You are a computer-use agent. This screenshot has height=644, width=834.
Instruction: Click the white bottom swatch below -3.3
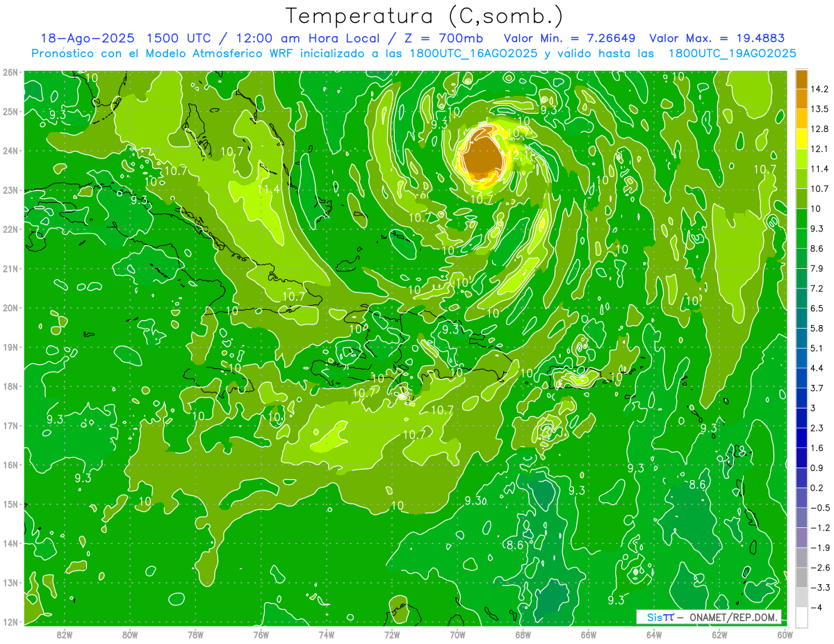click(x=801, y=618)
